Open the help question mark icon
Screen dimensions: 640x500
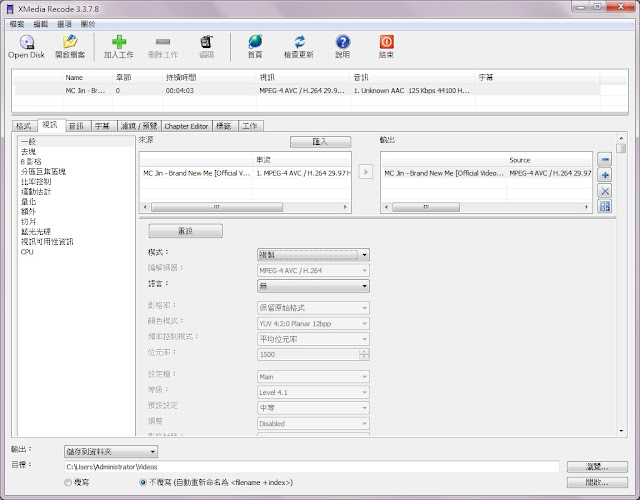(x=342, y=42)
